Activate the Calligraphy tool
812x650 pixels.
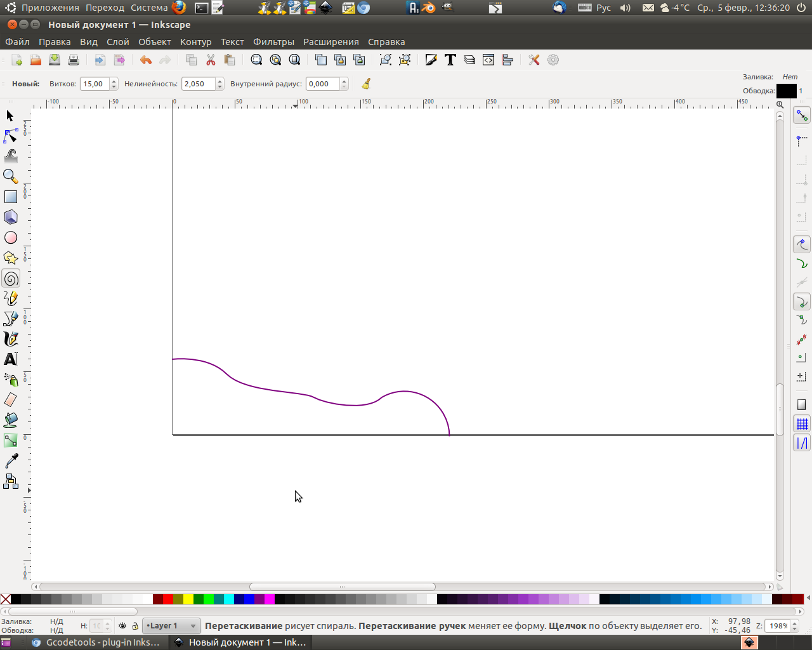pos(10,339)
